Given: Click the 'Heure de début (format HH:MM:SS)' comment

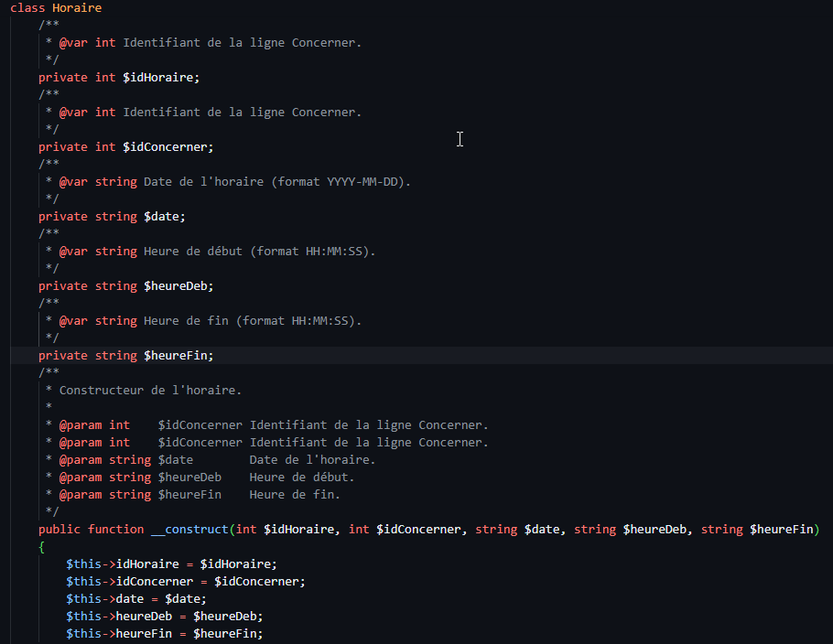Looking at the screenshot, I should (x=259, y=252).
